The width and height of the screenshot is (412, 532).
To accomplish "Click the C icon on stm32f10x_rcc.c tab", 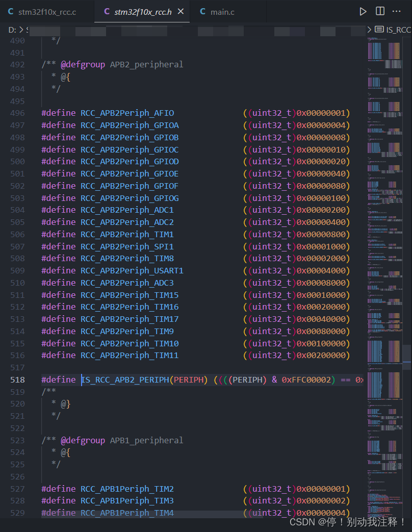I will (x=11, y=11).
